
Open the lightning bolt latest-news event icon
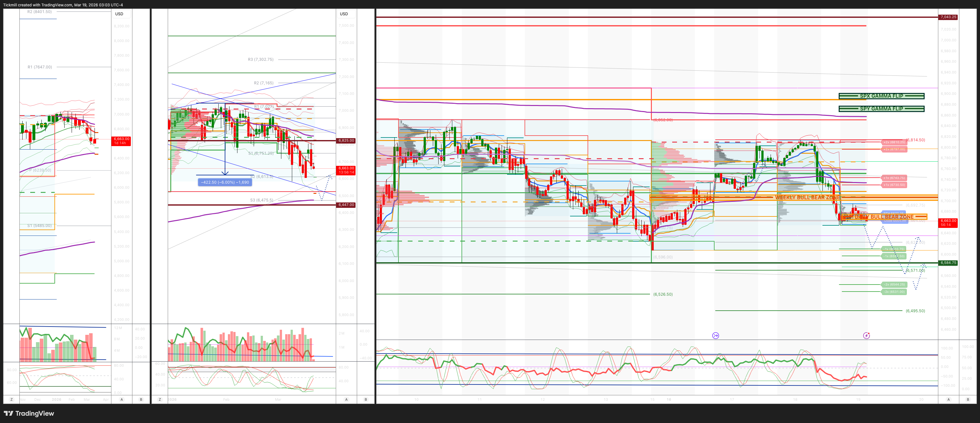[x=866, y=335]
